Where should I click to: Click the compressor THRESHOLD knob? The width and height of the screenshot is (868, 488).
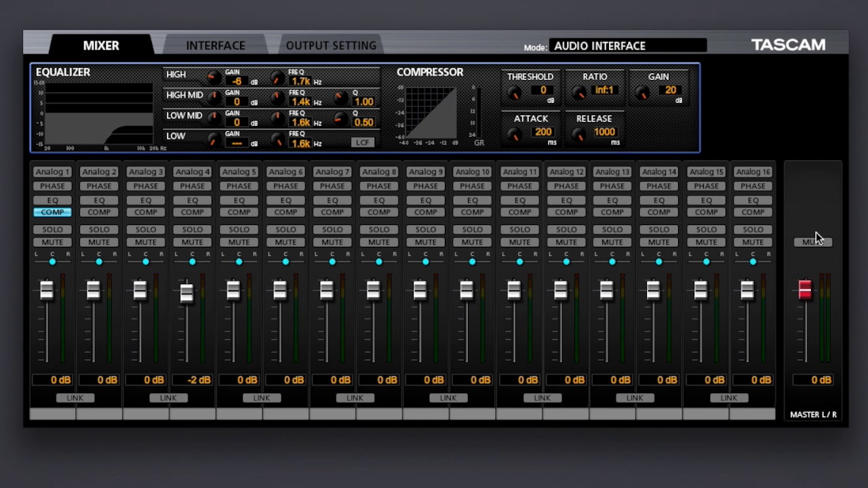(515, 94)
